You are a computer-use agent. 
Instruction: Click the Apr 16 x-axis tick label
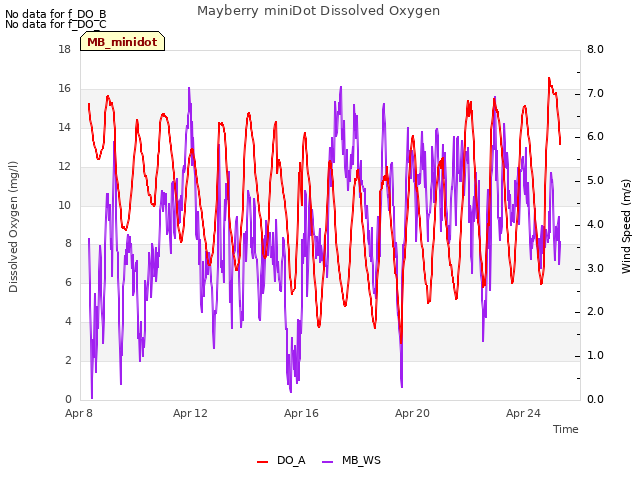[x=301, y=413]
